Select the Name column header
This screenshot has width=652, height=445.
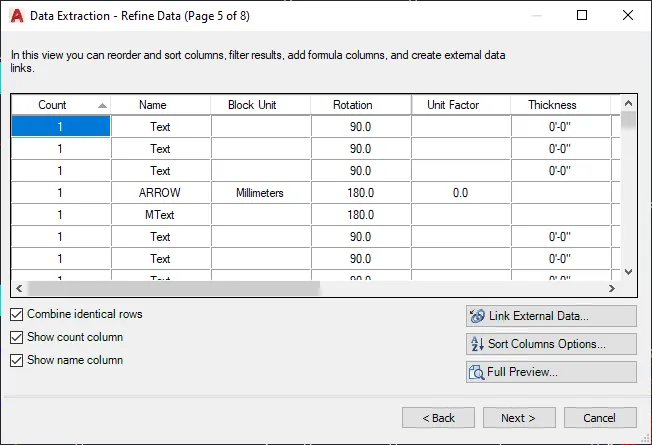[161, 105]
